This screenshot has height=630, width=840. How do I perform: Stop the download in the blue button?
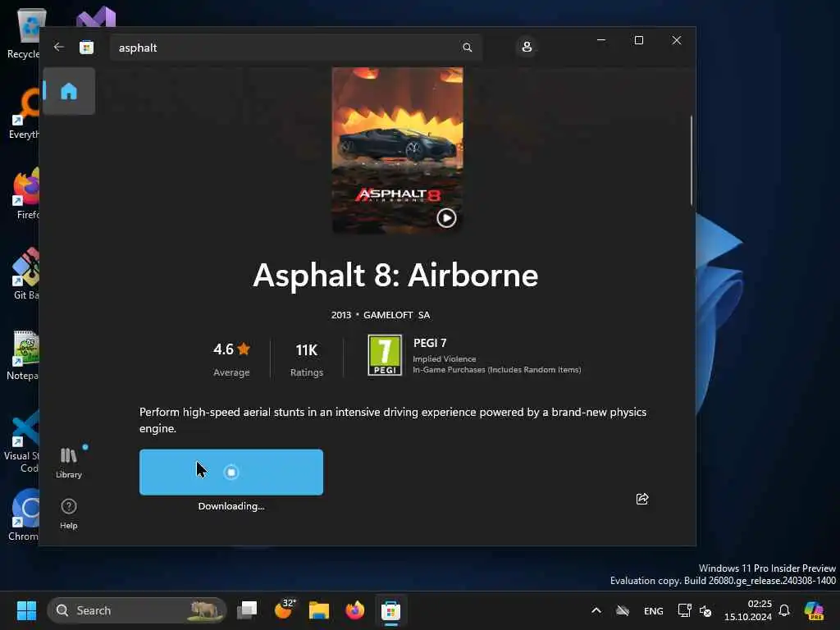231,472
